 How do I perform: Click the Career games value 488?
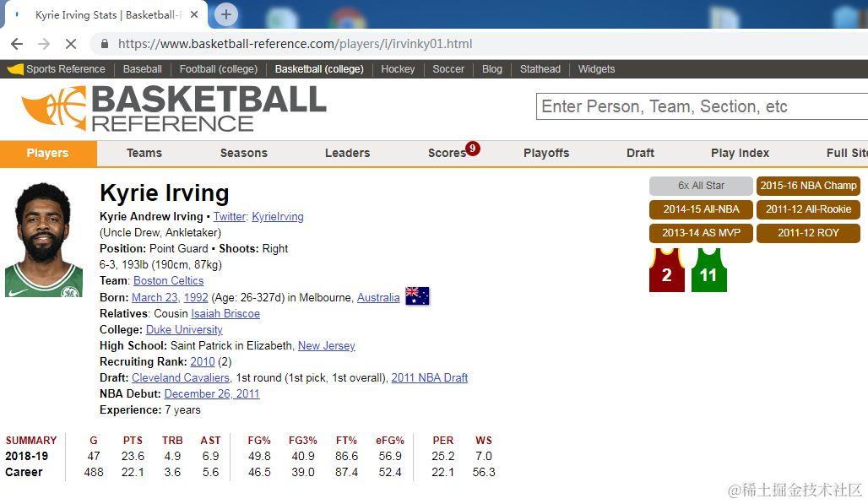(x=94, y=472)
